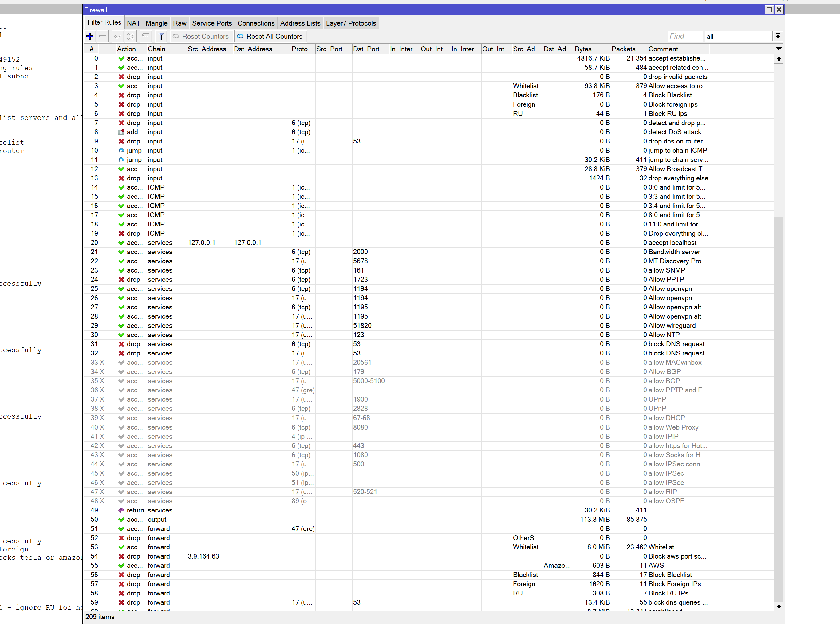The image size is (840, 624).
Task: Click the scrollbar down arrow
Action: tap(779, 606)
